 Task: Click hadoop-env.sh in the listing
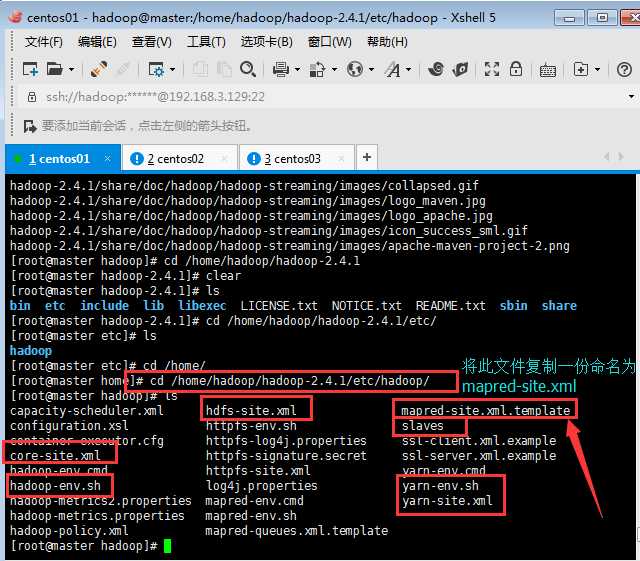point(55,485)
